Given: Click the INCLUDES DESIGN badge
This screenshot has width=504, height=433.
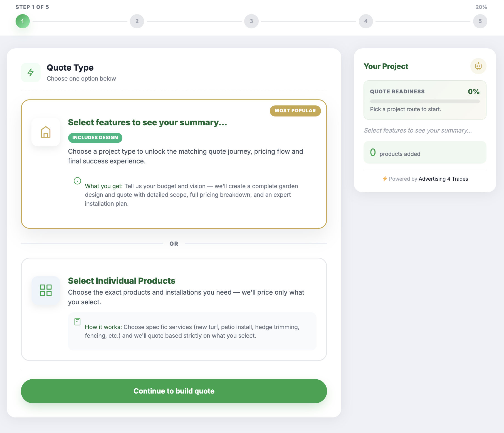Looking at the screenshot, I should (x=95, y=138).
